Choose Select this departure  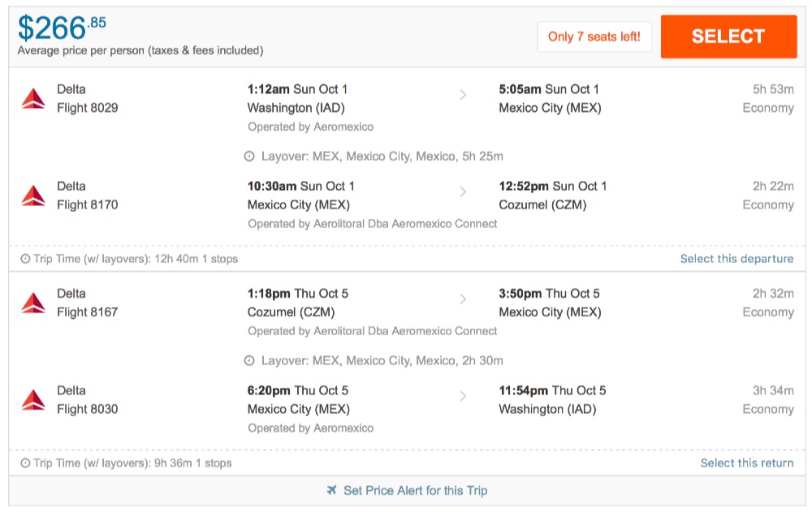[x=736, y=258]
